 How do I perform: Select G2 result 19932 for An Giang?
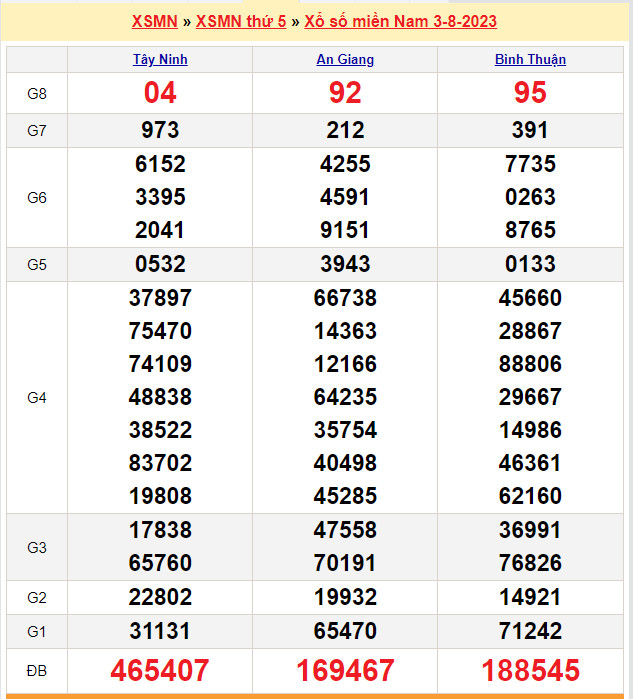pos(345,597)
